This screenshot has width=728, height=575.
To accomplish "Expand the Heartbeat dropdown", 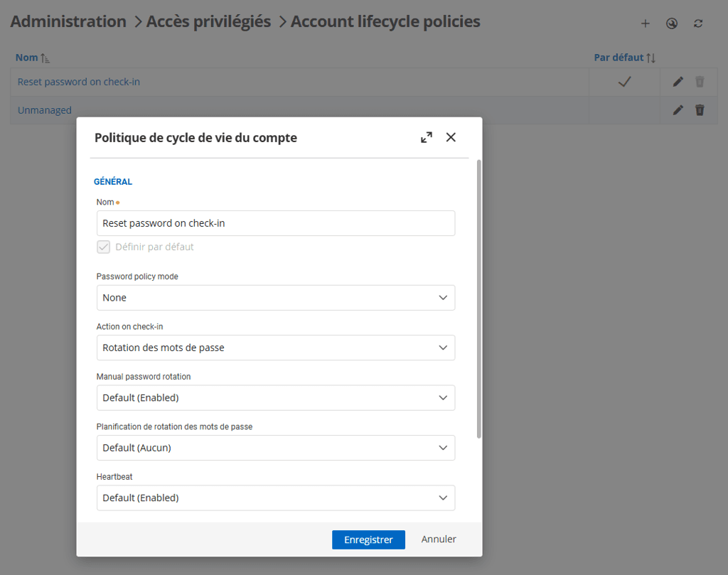I will [x=276, y=498].
